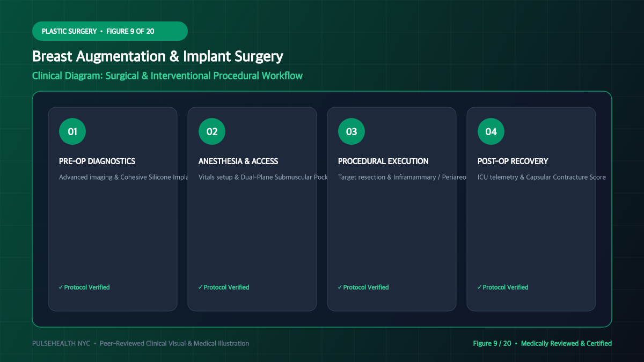Click Protocol Verified under Anesthesia & Access
Screen dimensions: 644x362
224,287
